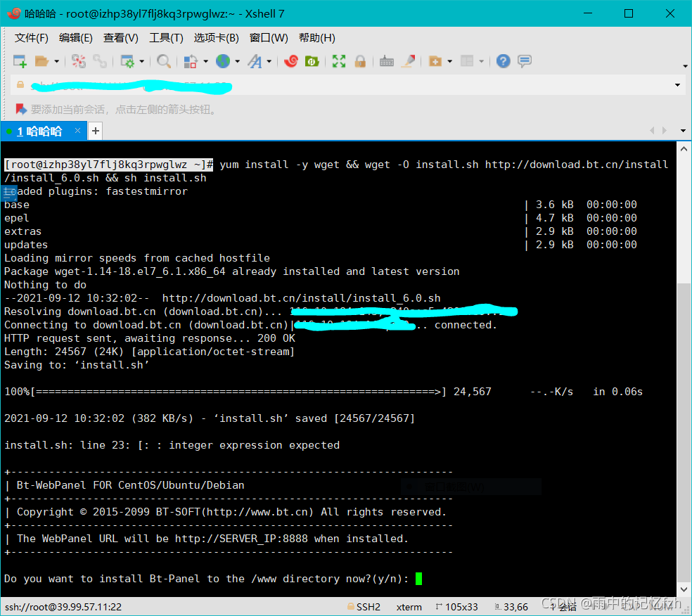Click the lock screen padlock icon
Image resolution: width=692 pixels, height=616 pixels.
tap(360, 61)
